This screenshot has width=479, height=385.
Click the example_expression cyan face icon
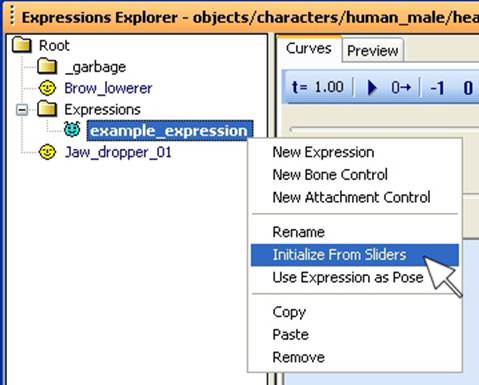coord(72,130)
